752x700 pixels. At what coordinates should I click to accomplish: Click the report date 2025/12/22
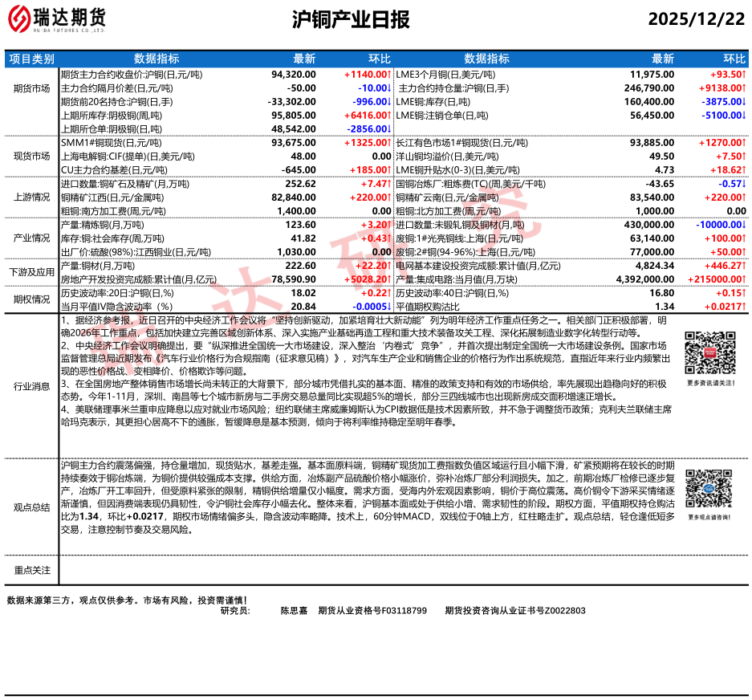pos(696,19)
